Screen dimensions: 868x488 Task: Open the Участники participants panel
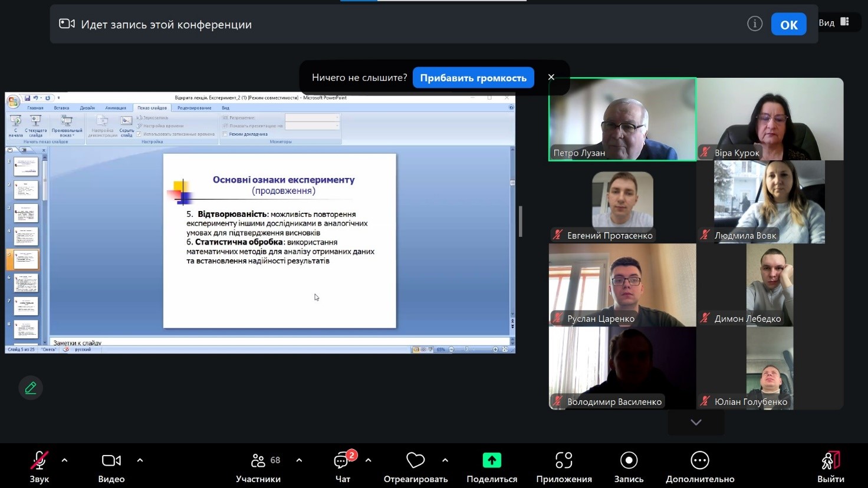[258, 461]
